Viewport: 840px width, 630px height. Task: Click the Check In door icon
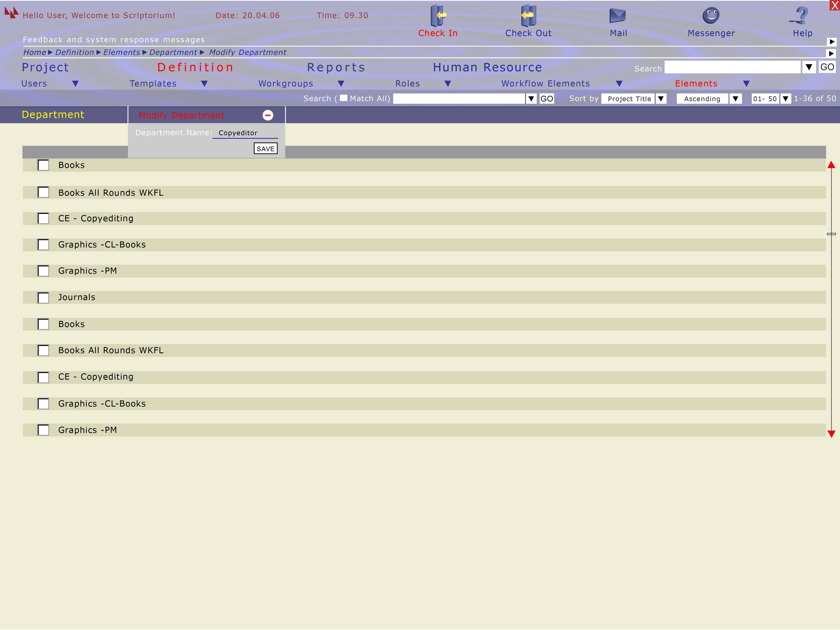pyautogui.click(x=438, y=16)
